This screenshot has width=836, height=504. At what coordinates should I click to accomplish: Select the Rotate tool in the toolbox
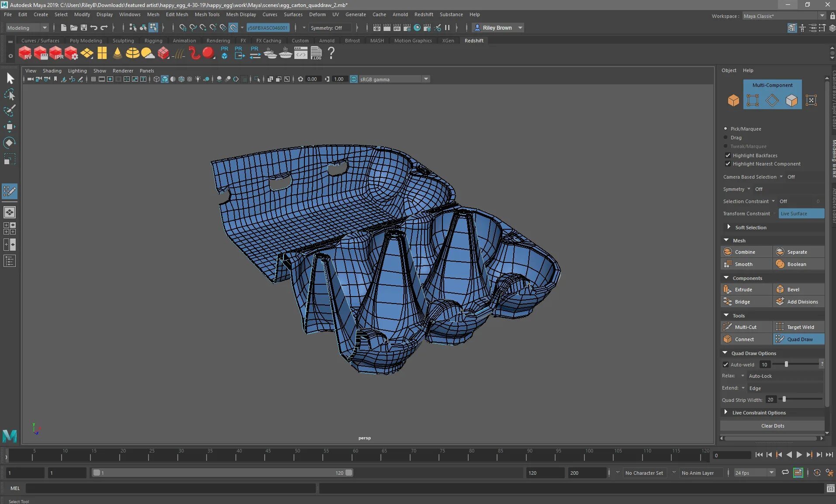point(9,143)
